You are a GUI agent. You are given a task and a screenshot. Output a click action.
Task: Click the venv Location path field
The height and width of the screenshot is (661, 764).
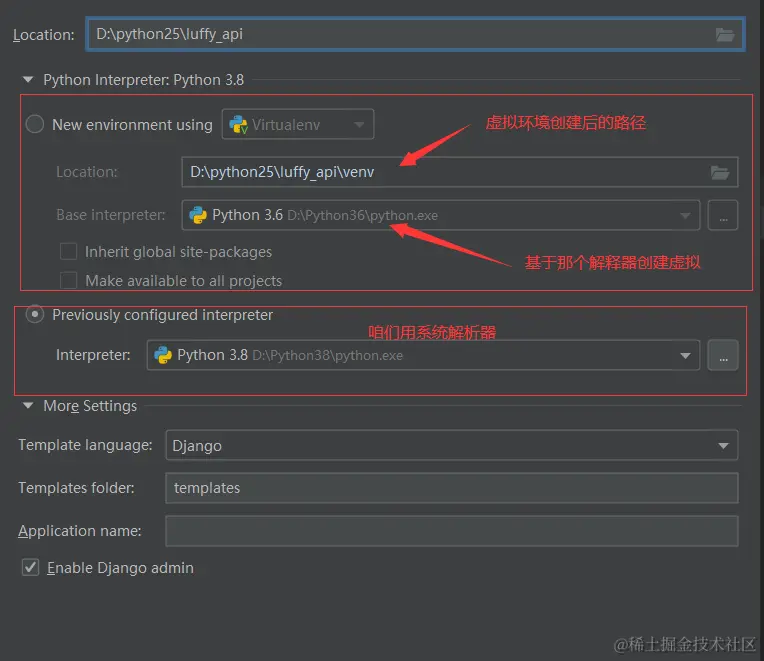click(x=459, y=172)
